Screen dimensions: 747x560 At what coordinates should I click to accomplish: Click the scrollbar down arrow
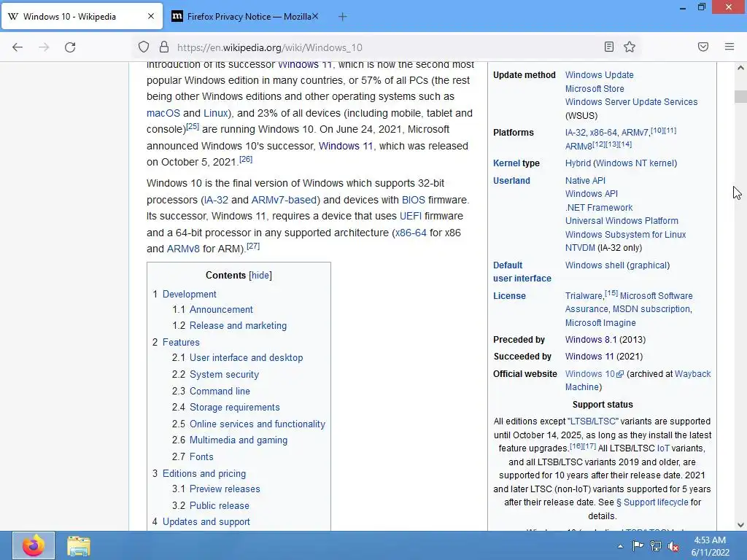pos(740,525)
